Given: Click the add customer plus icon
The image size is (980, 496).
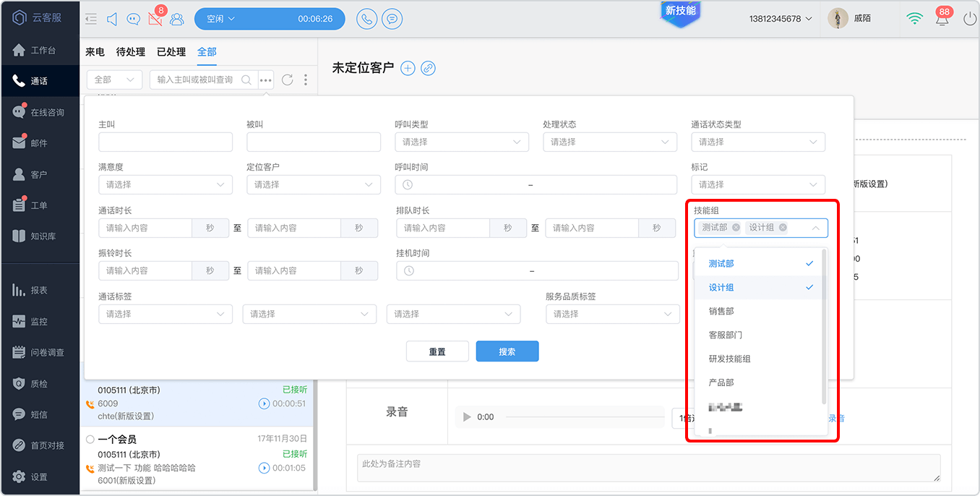Looking at the screenshot, I should (408, 68).
